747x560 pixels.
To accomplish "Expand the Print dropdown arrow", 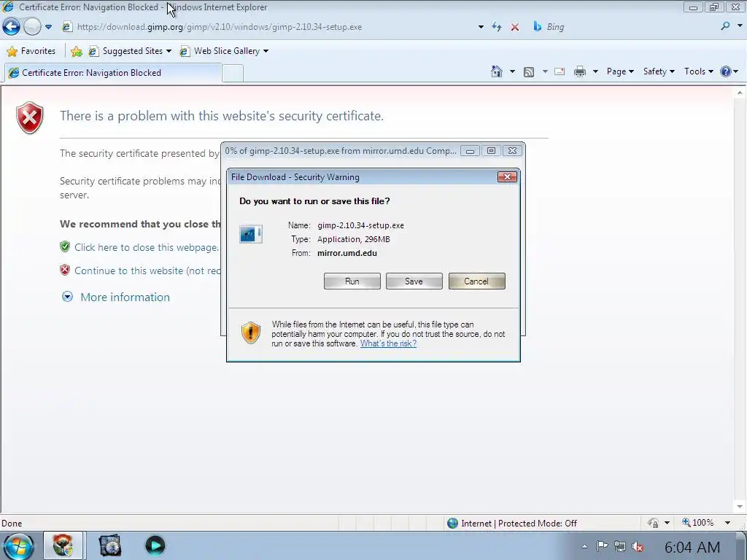I will tap(595, 72).
